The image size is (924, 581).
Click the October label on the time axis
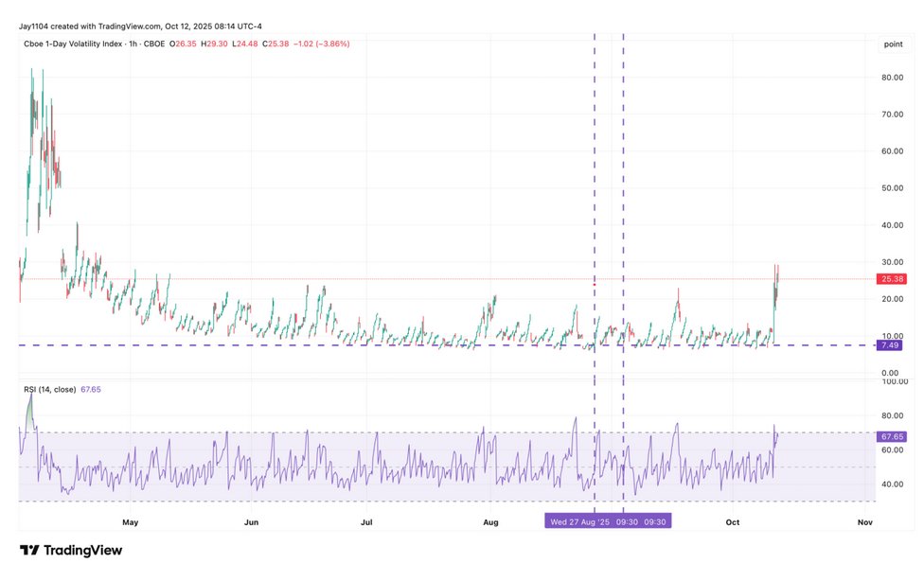pyautogui.click(x=732, y=521)
